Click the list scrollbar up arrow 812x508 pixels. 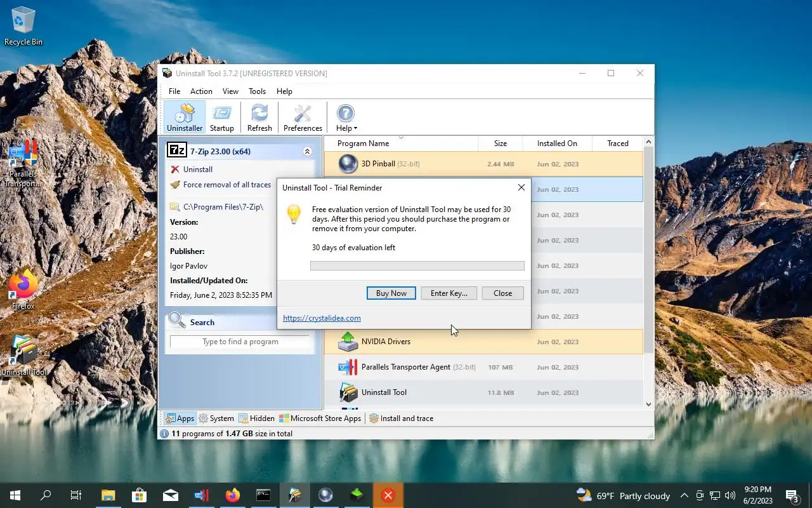tap(648, 142)
